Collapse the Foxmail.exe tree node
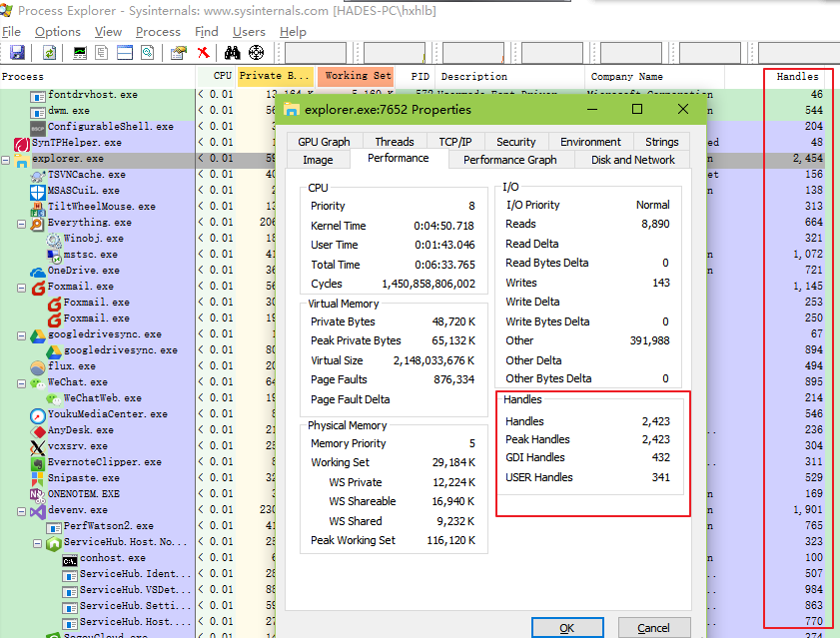840x638 pixels. pos(22,287)
